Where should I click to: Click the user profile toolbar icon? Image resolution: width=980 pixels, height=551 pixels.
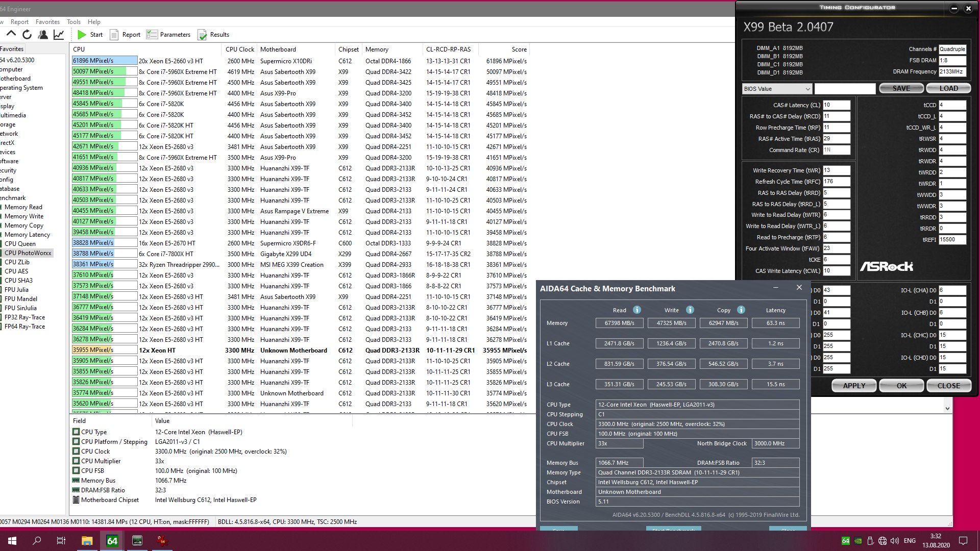tap(43, 35)
